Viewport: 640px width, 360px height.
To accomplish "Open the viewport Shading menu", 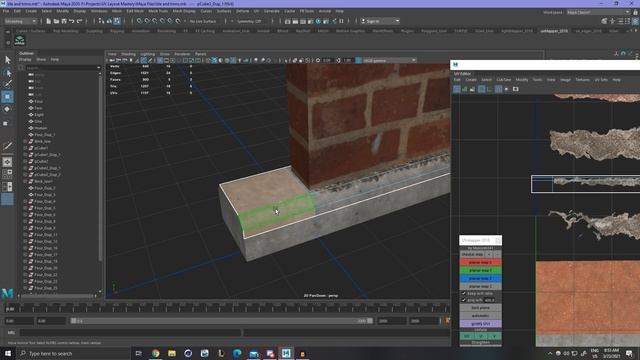I will pos(128,54).
